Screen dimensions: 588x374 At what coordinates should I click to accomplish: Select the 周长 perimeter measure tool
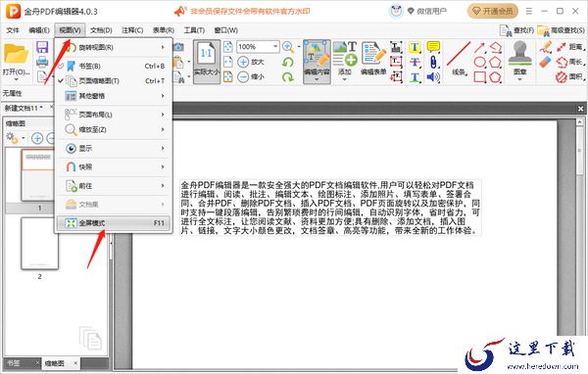570,63
